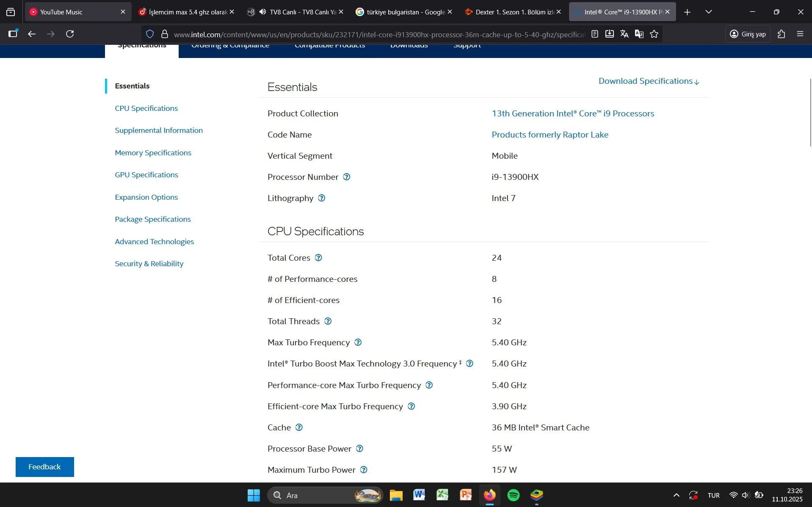Select the Compatible Products page tab

[x=330, y=45]
